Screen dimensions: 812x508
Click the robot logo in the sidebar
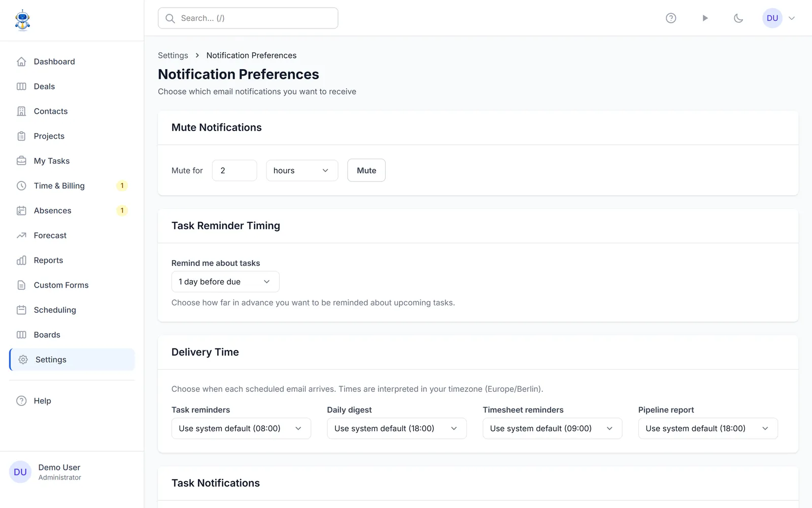coord(22,20)
